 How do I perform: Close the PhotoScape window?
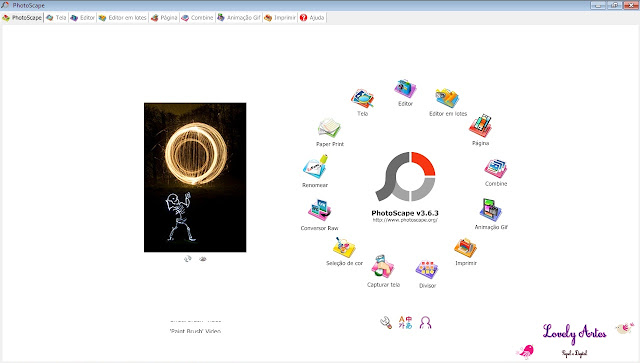(x=631, y=5)
